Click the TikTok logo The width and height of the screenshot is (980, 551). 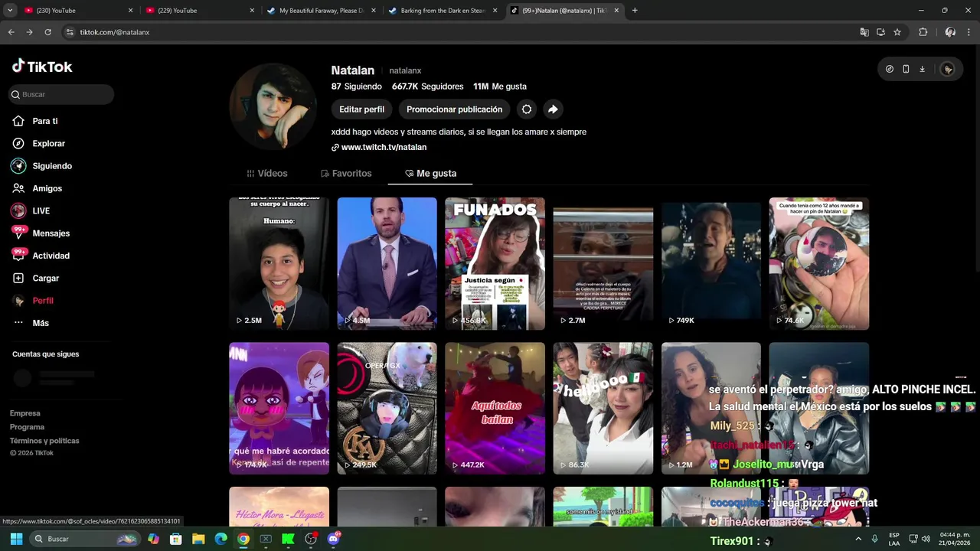pyautogui.click(x=42, y=67)
